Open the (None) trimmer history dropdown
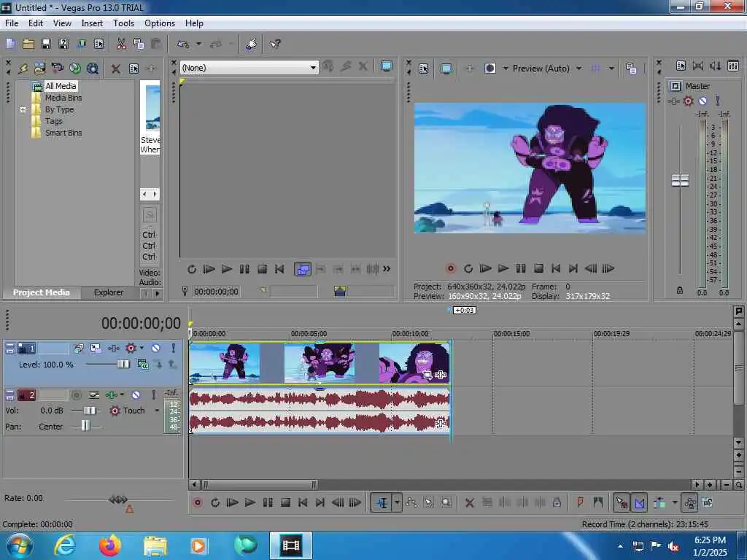 (x=313, y=68)
